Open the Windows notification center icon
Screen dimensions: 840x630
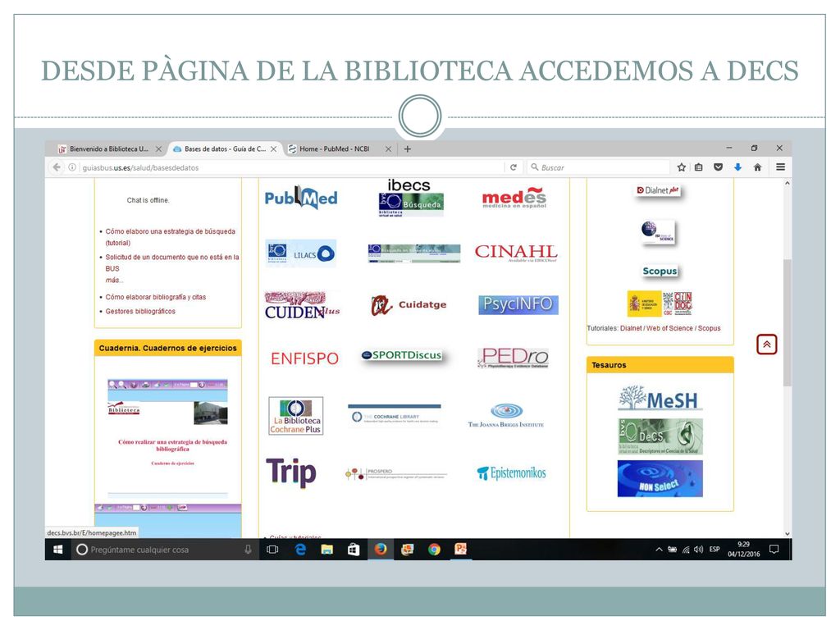774,549
